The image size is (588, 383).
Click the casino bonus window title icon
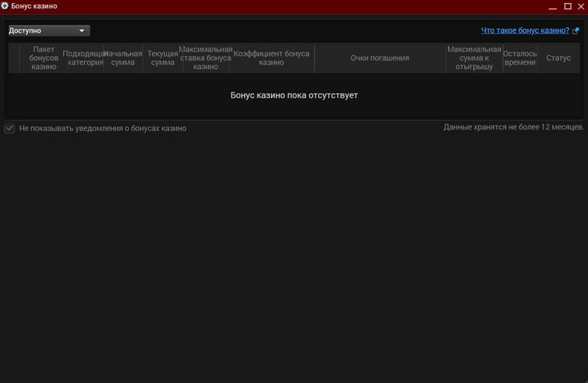pos(5,6)
